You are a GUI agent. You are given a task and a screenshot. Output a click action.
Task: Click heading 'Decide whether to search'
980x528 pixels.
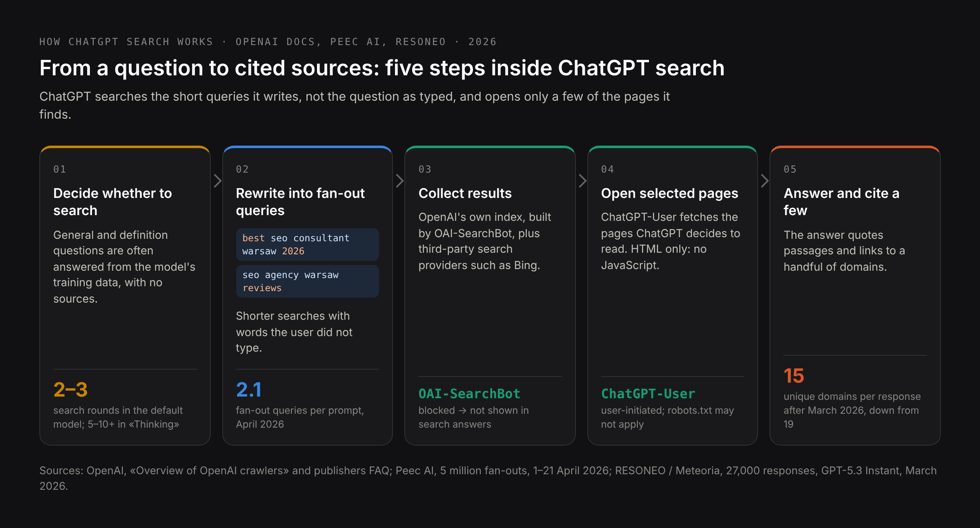tap(113, 201)
